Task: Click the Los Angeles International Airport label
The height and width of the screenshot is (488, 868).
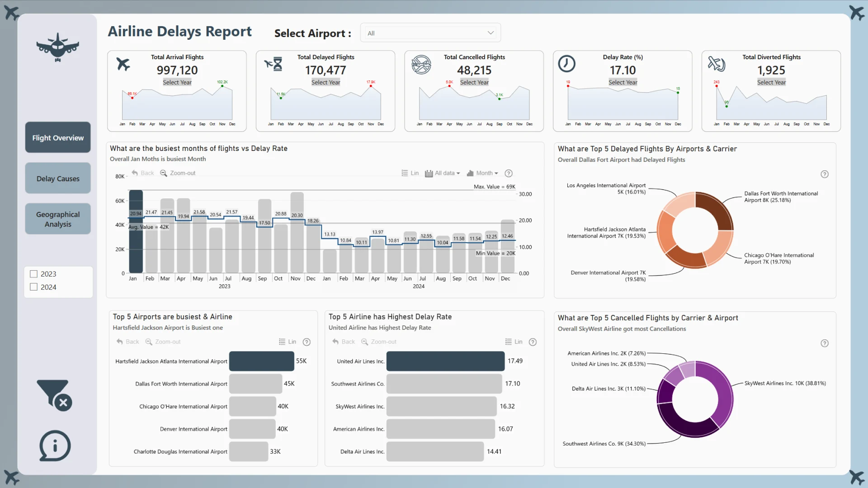Action: [x=606, y=188]
